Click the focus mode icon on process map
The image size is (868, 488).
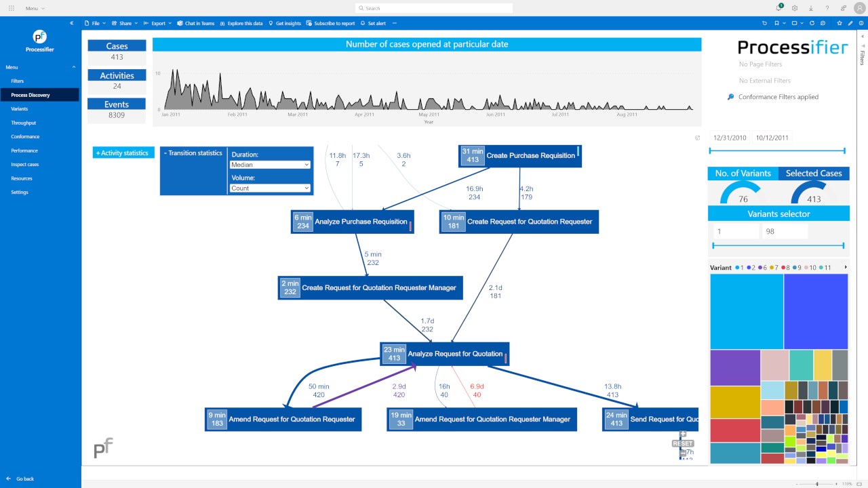(697, 138)
